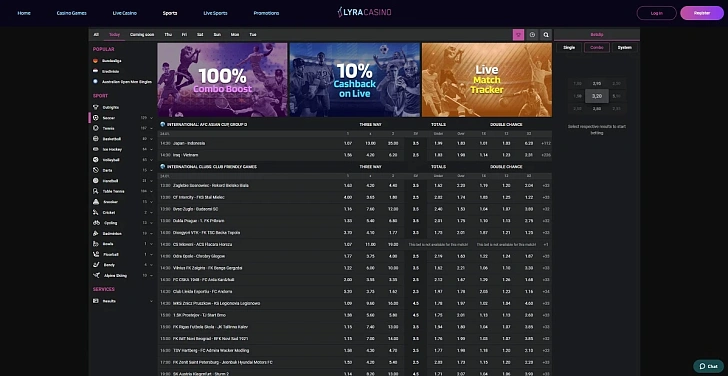The height and width of the screenshot is (376, 728).
Task: Click the clock icon beside the search button
Action: click(532, 34)
